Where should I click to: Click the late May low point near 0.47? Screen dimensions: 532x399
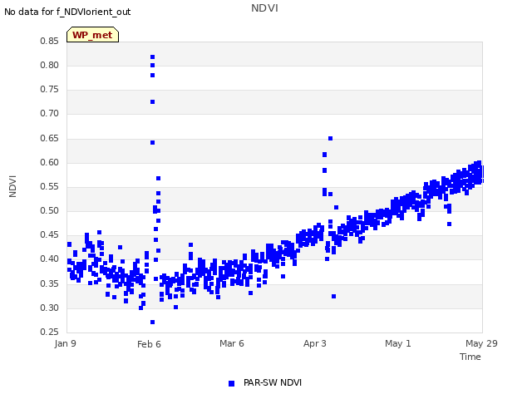pos(449,224)
